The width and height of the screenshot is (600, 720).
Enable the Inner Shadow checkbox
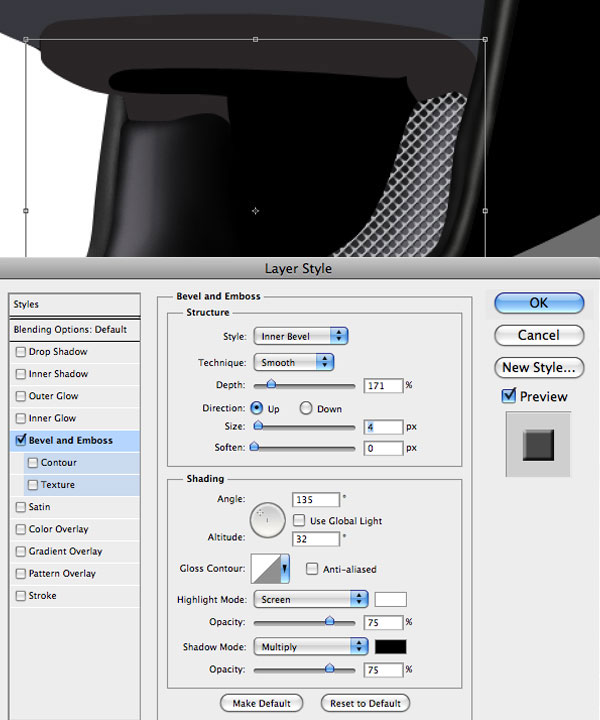pos(20,374)
